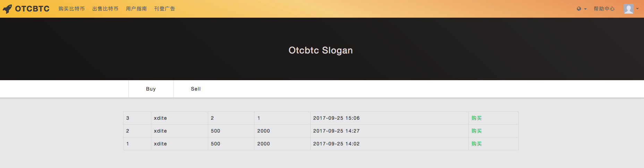Go to 用户指南 page
This screenshot has height=168, width=644.
(136, 9)
